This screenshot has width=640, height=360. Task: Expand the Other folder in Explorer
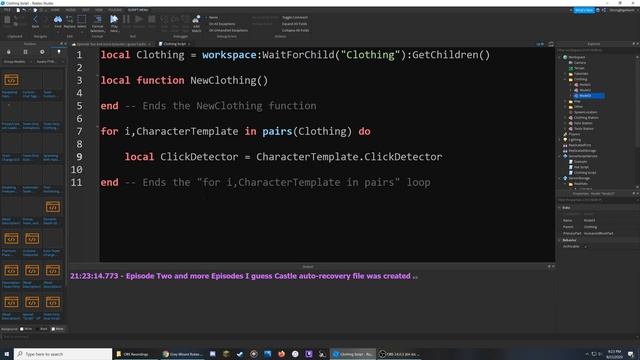tap(566, 107)
